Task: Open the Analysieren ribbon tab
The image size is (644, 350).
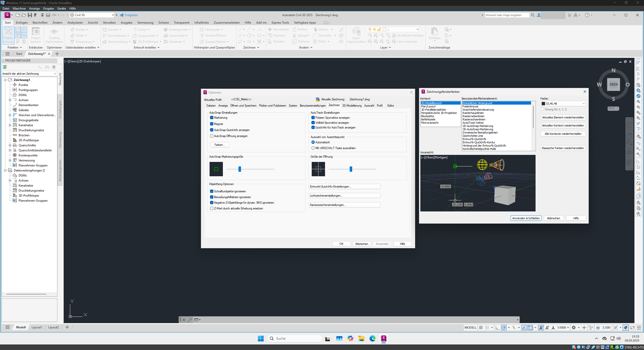Action: 75,23
